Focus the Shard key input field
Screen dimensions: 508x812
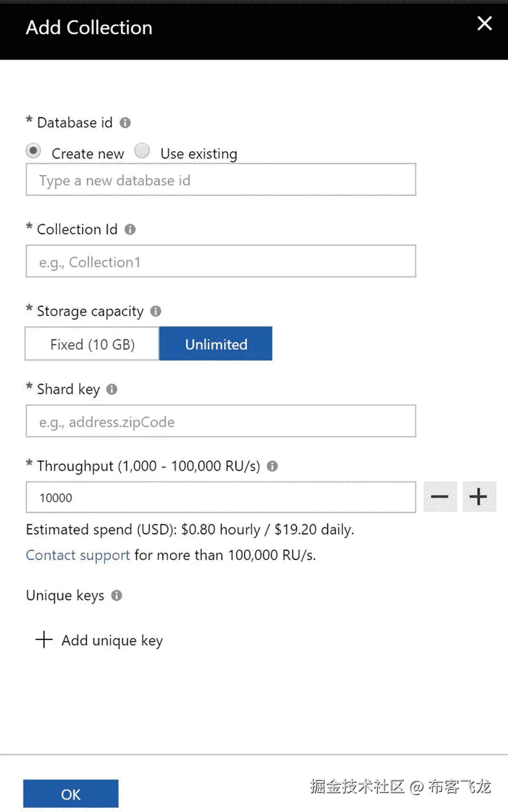(220, 421)
